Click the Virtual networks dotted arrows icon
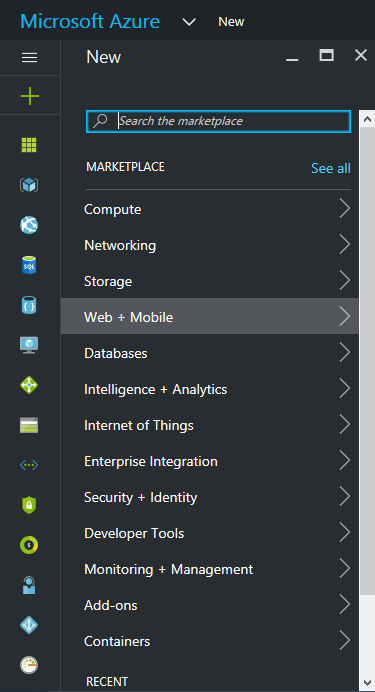This screenshot has width=375, height=692. pos(29,465)
